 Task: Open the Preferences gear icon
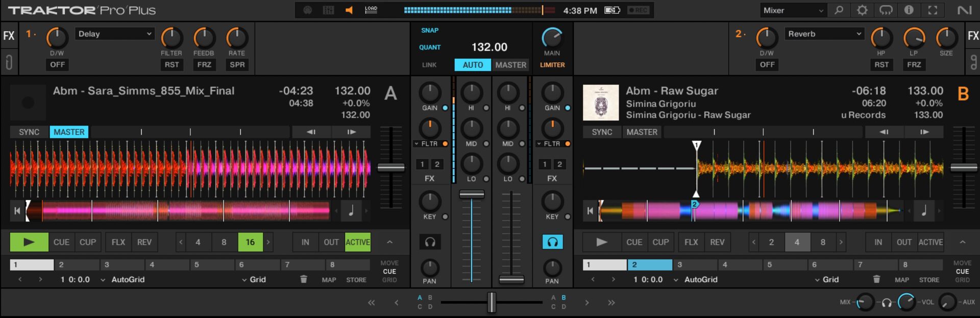coord(862,10)
